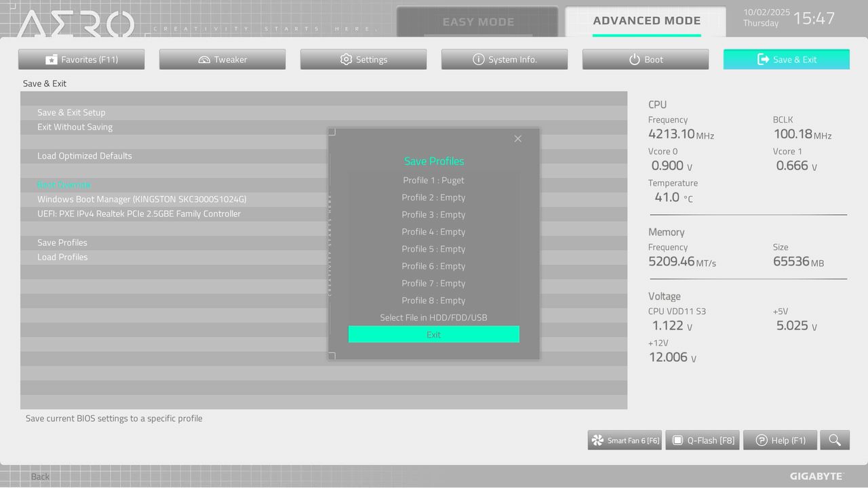
Task: Switch to the Easy Mode tab
Action: [x=478, y=21]
